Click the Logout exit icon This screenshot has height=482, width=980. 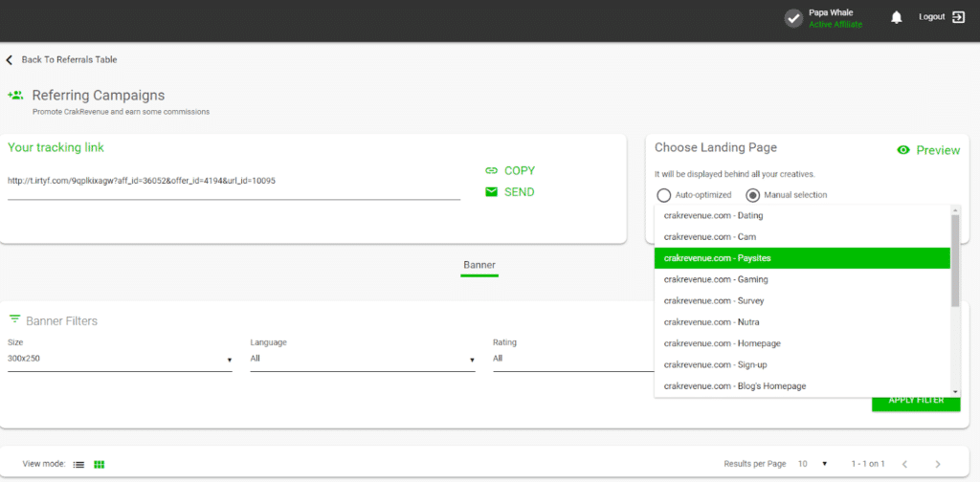[958, 17]
